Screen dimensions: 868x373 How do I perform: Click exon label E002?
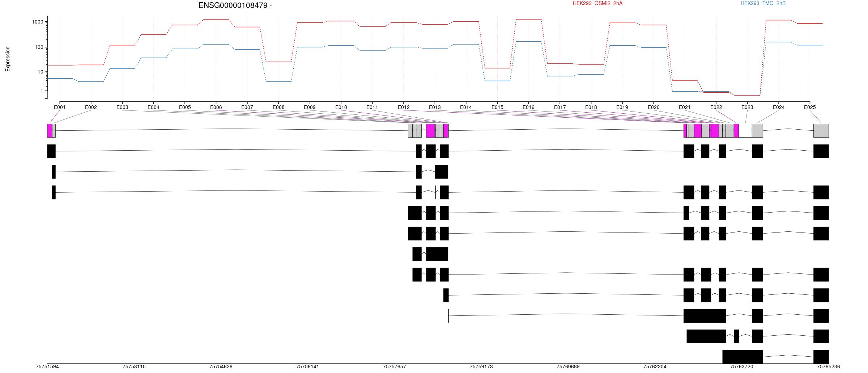pyautogui.click(x=91, y=107)
